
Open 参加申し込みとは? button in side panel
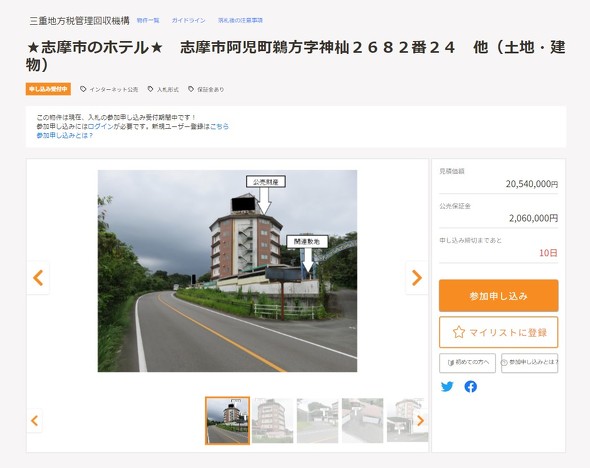[529, 363]
